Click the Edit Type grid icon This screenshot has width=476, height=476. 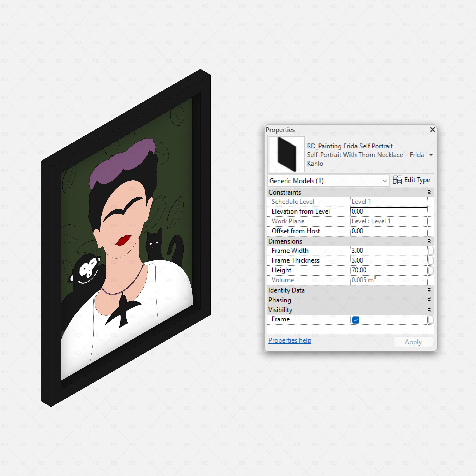398,180
